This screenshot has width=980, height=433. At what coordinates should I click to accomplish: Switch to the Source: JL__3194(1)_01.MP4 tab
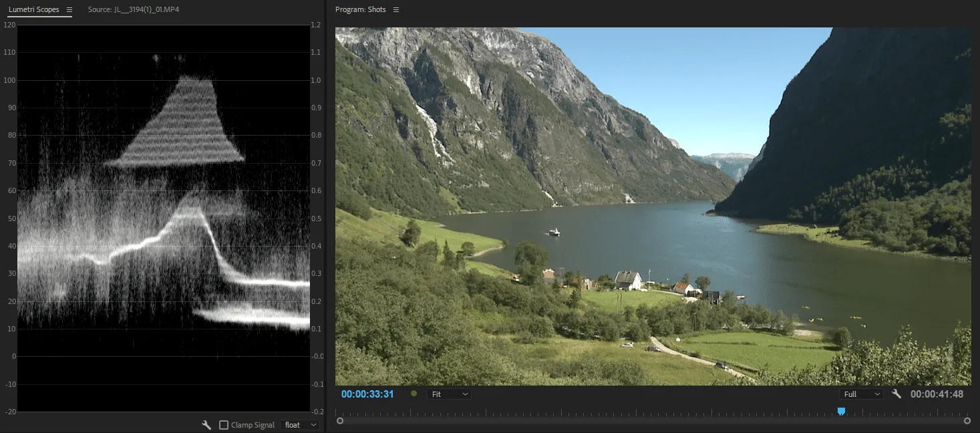point(134,10)
